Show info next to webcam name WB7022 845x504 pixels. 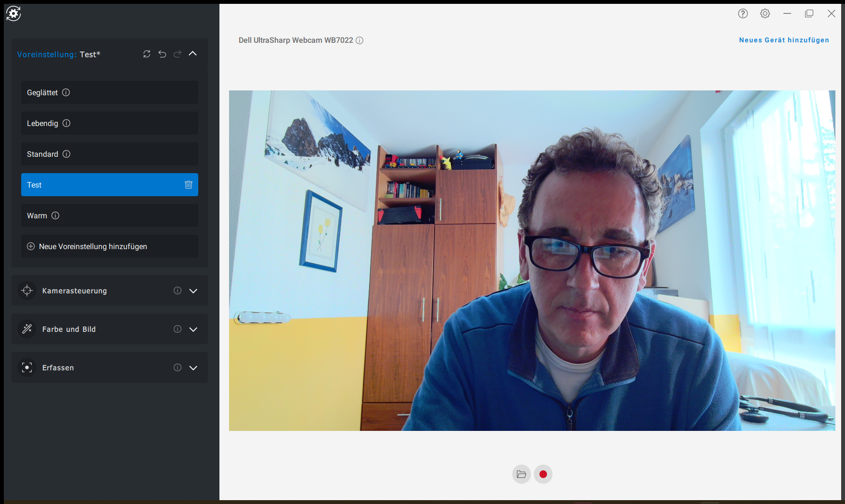[359, 40]
